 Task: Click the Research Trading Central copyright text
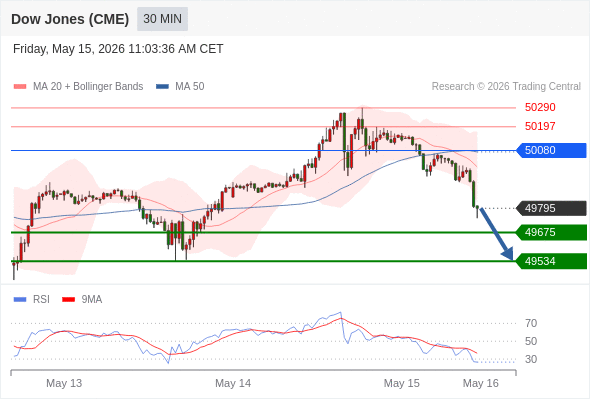coord(506,87)
